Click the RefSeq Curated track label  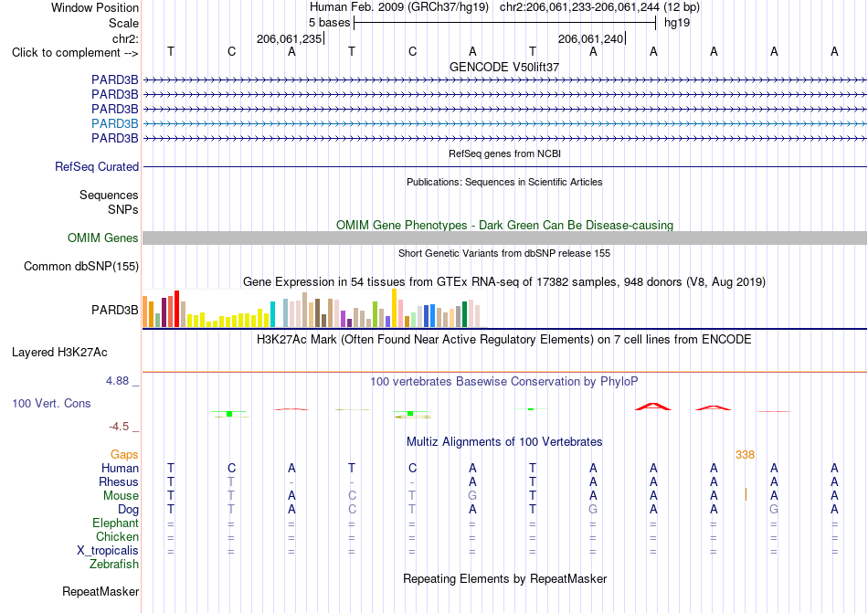coord(96,166)
